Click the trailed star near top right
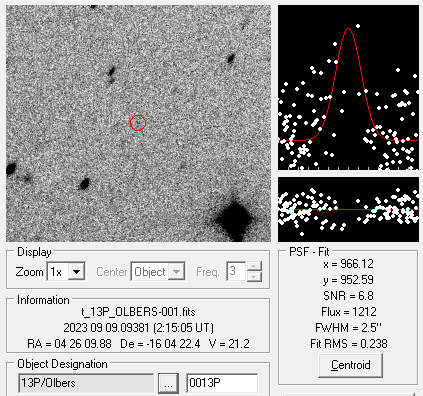Screen dimensions: 423x396 click(x=230, y=59)
